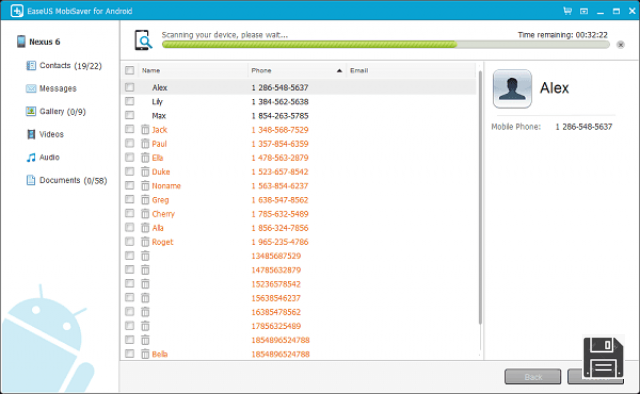Viewport: 640px width, 394px height.
Task: Select phone number 1 563-854-6237
Action: [x=280, y=186]
